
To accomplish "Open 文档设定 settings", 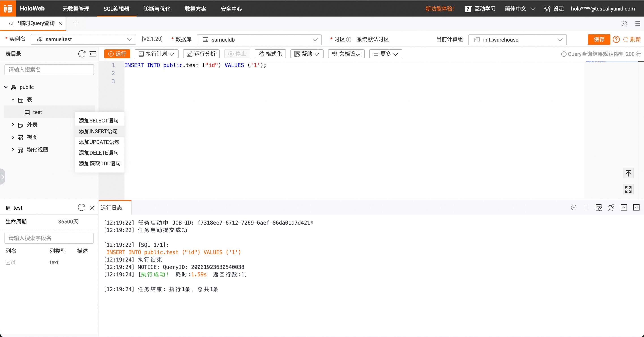I will coord(346,54).
